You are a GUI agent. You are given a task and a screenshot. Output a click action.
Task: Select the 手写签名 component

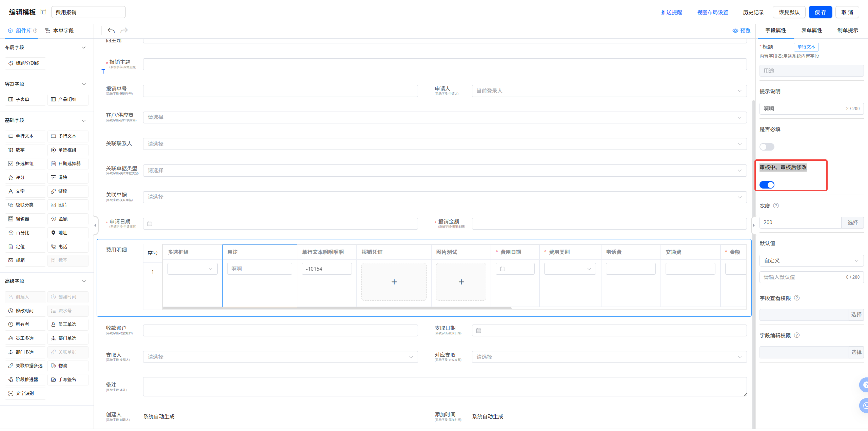(67, 379)
